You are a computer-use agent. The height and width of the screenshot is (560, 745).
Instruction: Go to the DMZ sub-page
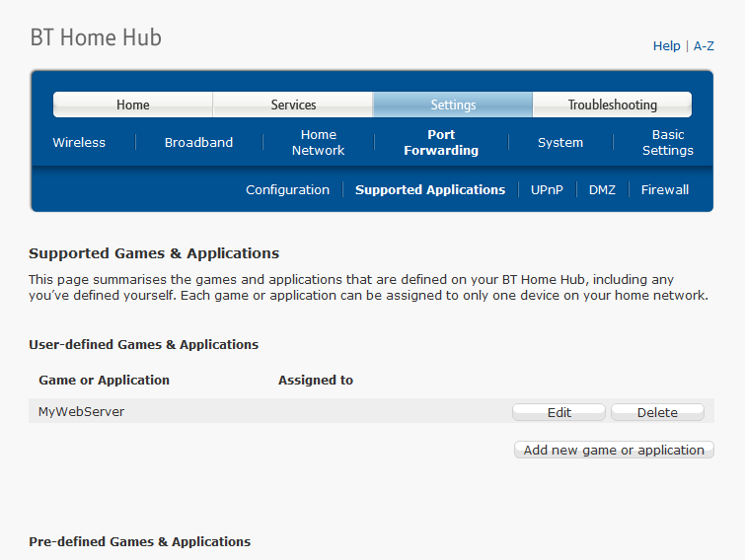pyautogui.click(x=602, y=189)
